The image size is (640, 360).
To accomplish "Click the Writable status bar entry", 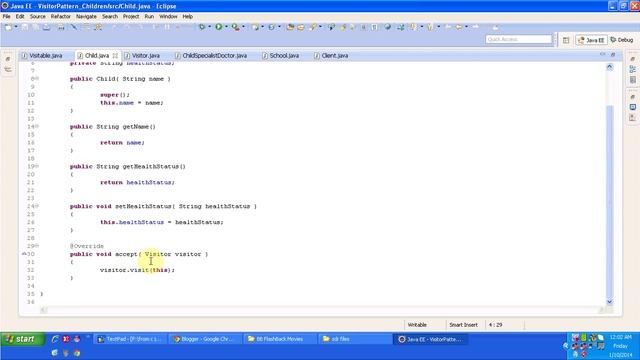I will tap(417, 325).
